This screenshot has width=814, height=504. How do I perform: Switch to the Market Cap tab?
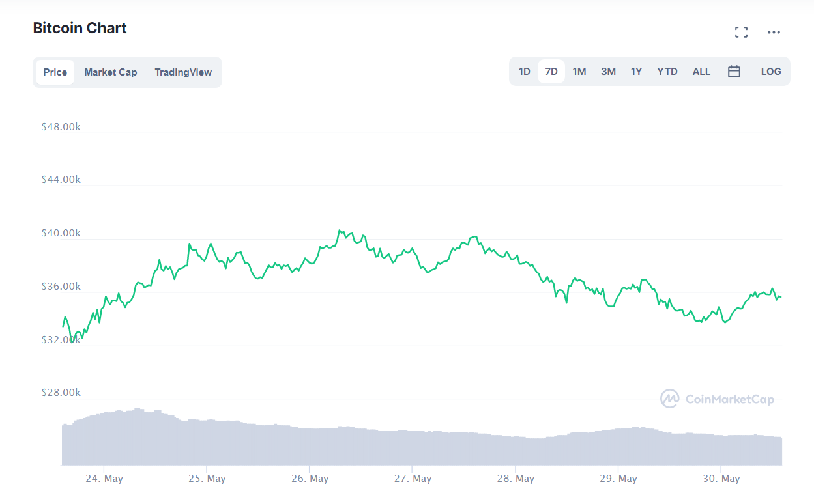coord(111,72)
